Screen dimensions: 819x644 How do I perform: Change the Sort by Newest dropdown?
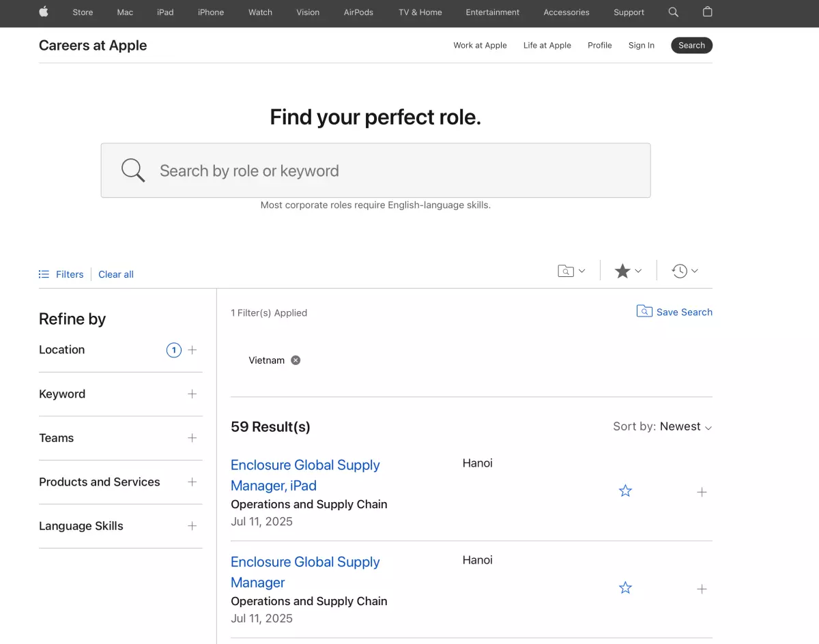[x=662, y=426]
